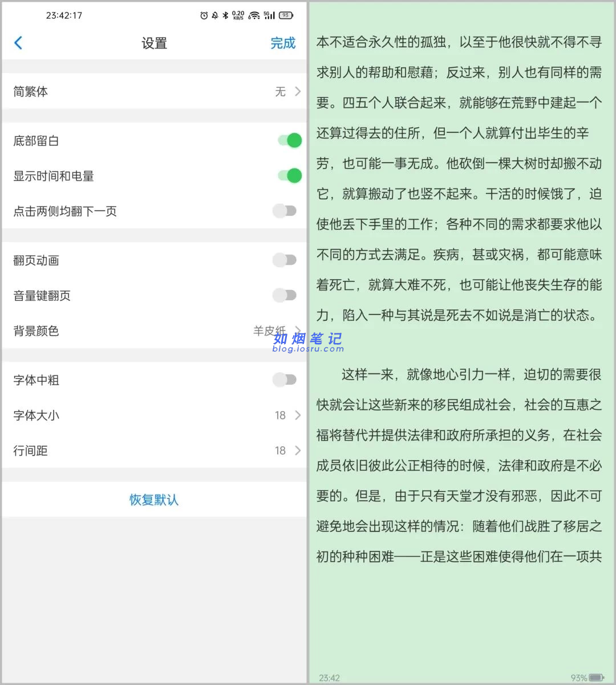Tap the network speed 0.20 KB/S indicator
The image size is (616, 685).
pyautogui.click(x=238, y=15)
